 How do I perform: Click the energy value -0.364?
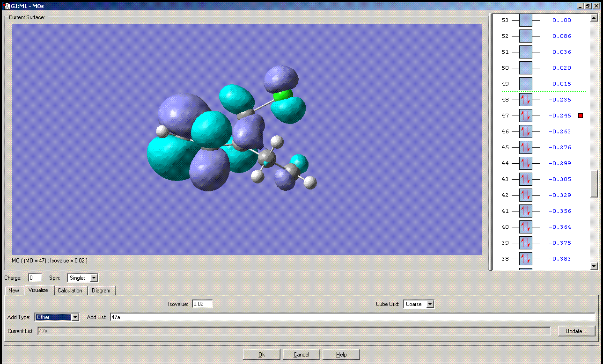tap(560, 227)
